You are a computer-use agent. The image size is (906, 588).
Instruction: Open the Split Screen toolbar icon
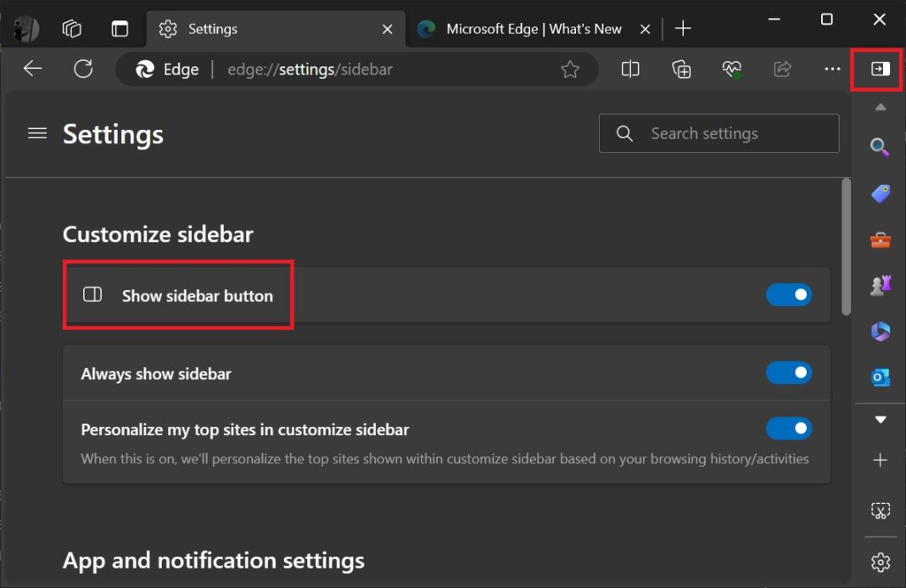tap(629, 69)
